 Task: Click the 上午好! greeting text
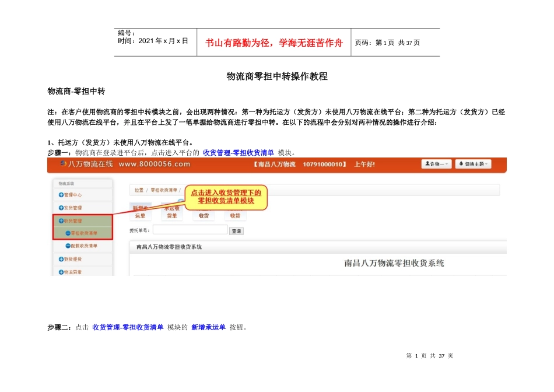[x=364, y=164]
